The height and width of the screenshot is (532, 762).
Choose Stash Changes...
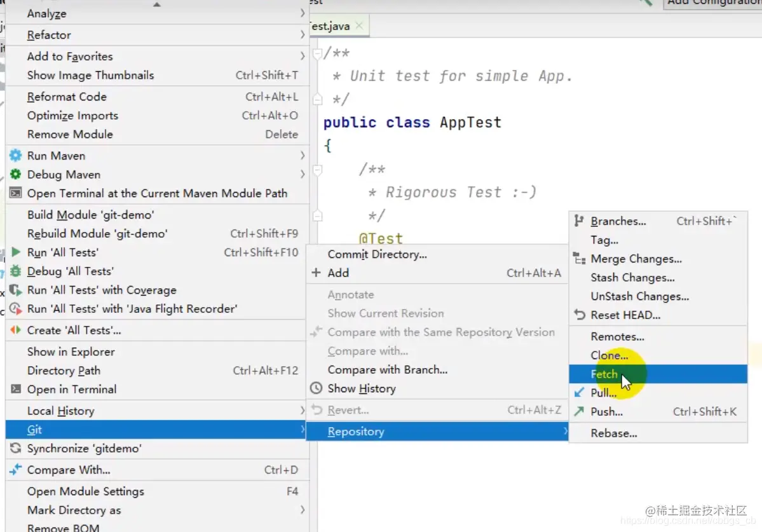(x=658, y=277)
